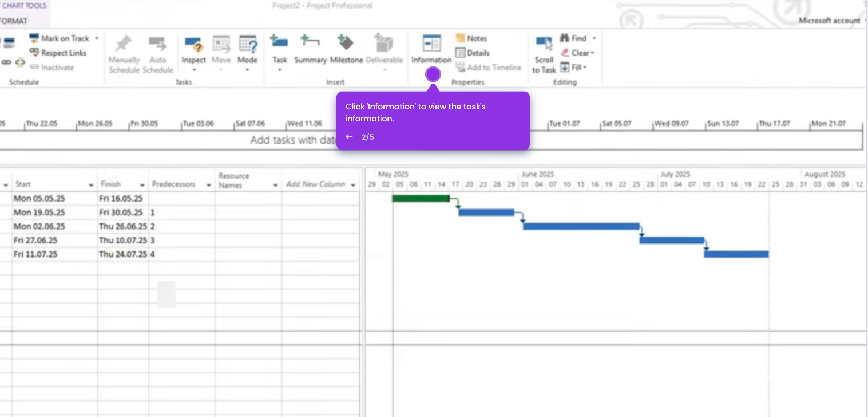The width and height of the screenshot is (868, 417).
Task: Click the Respect Links icon
Action: [x=34, y=53]
